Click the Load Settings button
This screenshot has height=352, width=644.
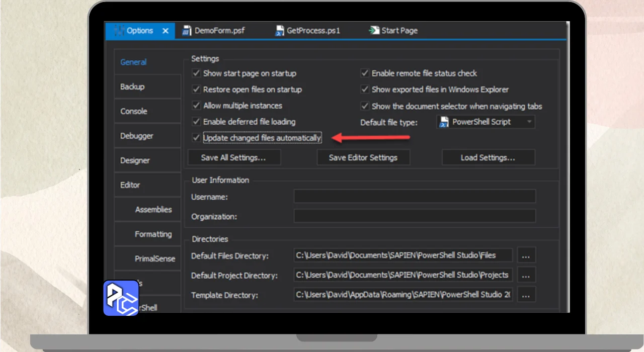point(488,157)
